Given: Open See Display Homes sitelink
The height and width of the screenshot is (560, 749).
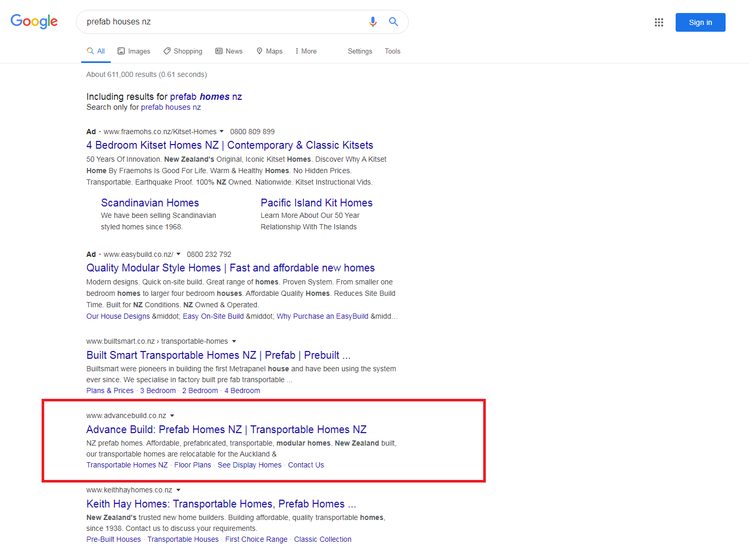Looking at the screenshot, I should click(250, 465).
